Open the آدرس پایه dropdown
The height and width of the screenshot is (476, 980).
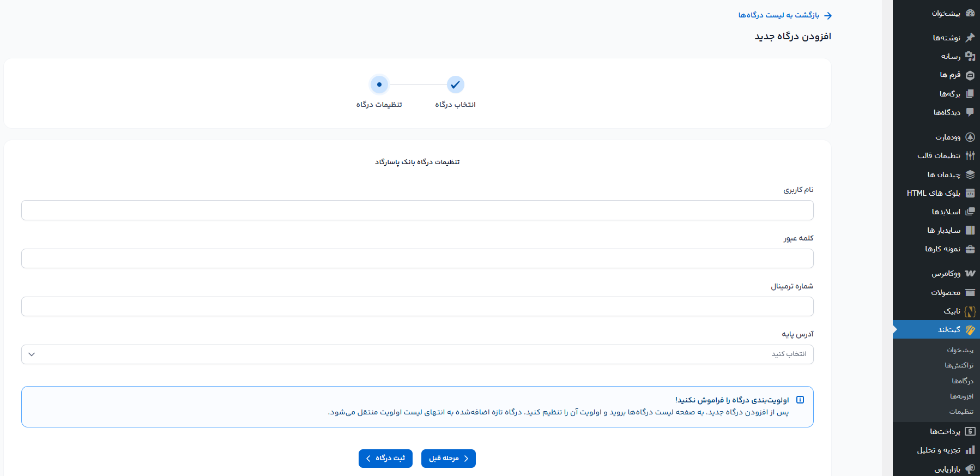(418, 354)
